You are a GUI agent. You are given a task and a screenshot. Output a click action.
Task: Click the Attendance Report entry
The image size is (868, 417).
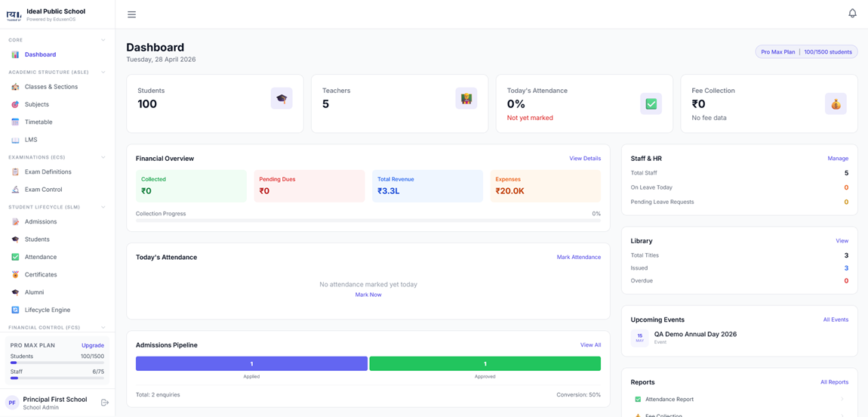pos(740,400)
